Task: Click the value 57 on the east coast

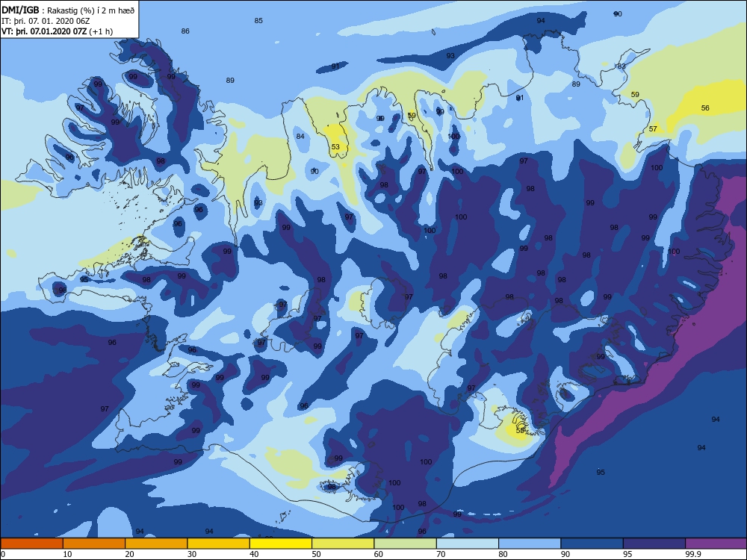Action: tap(653, 128)
